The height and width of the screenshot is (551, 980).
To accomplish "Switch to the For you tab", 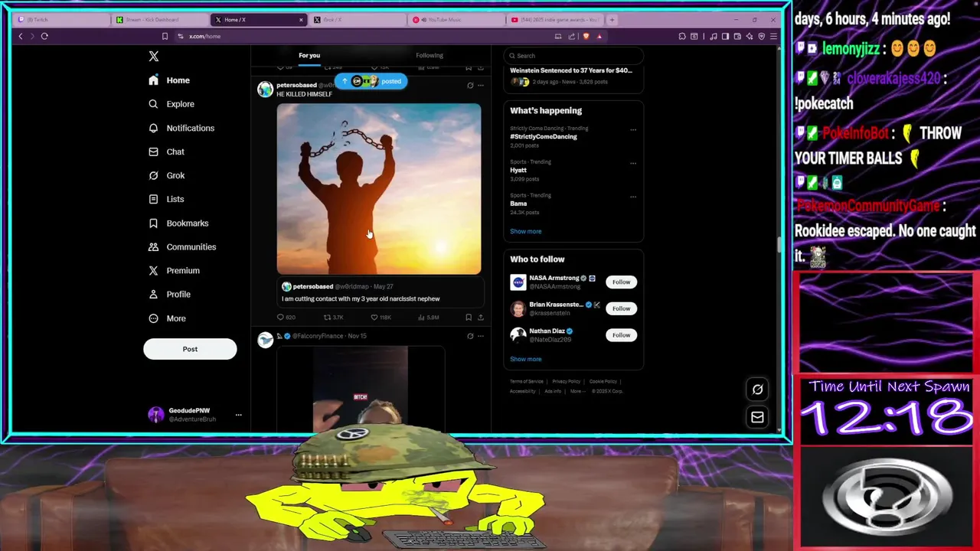I will pos(309,55).
